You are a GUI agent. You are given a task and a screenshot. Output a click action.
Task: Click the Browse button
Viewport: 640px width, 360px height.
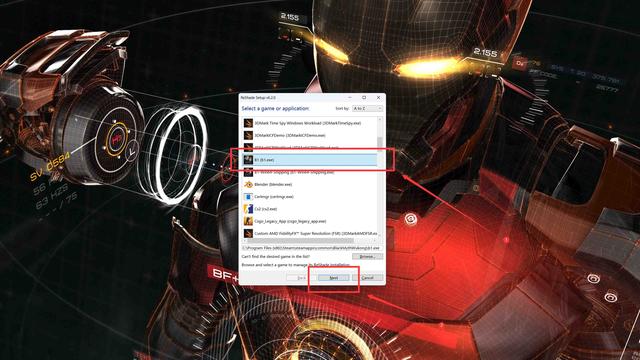pos(367,257)
